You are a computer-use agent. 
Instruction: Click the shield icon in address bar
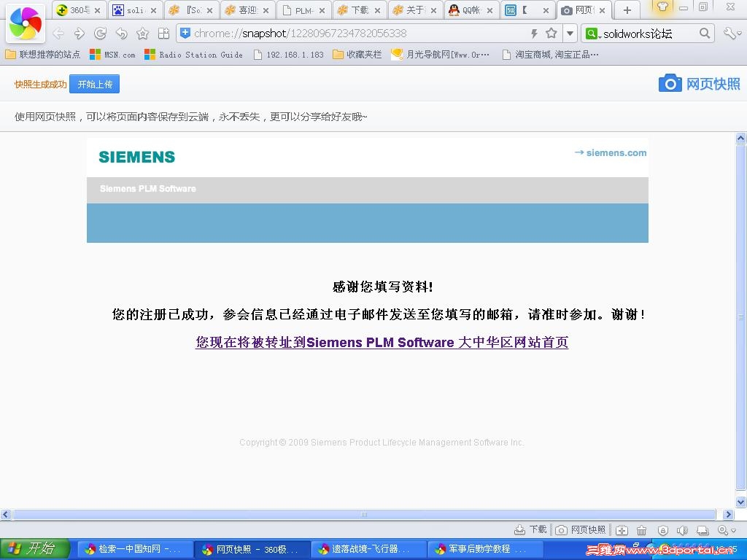click(185, 33)
